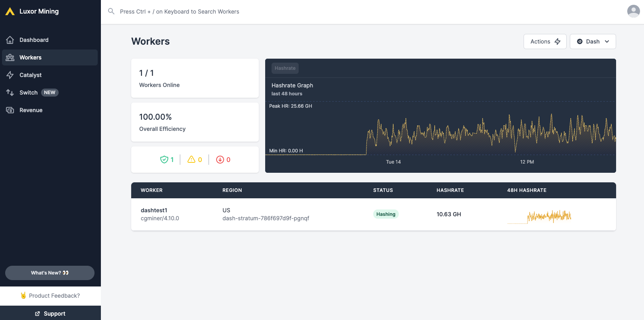Click the 10.63 GH hashrate value

449,214
